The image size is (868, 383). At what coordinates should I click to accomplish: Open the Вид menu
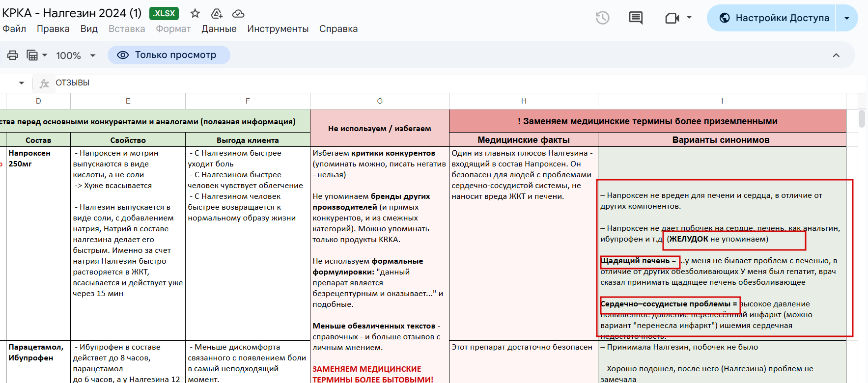click(89, 29)
